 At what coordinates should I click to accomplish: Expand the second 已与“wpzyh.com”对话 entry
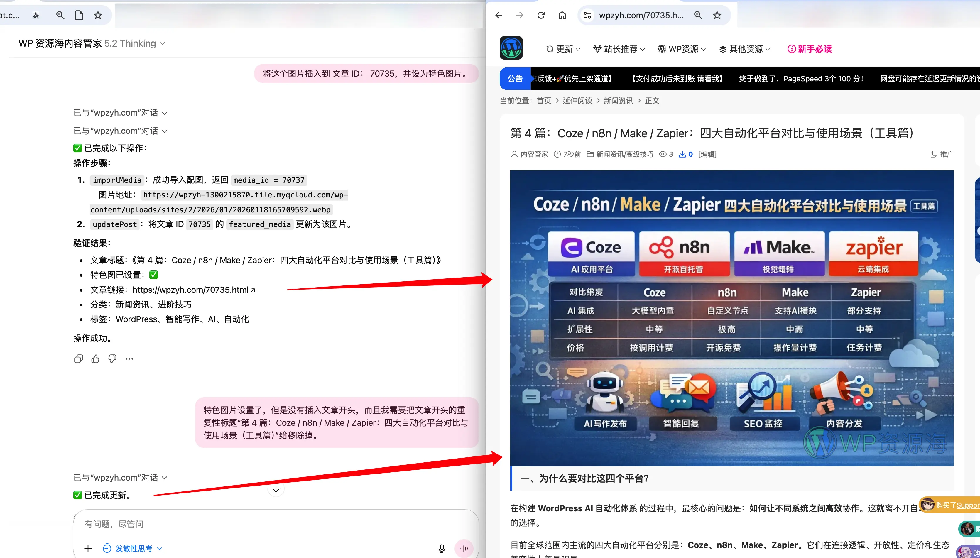click(x=120, y=131)
